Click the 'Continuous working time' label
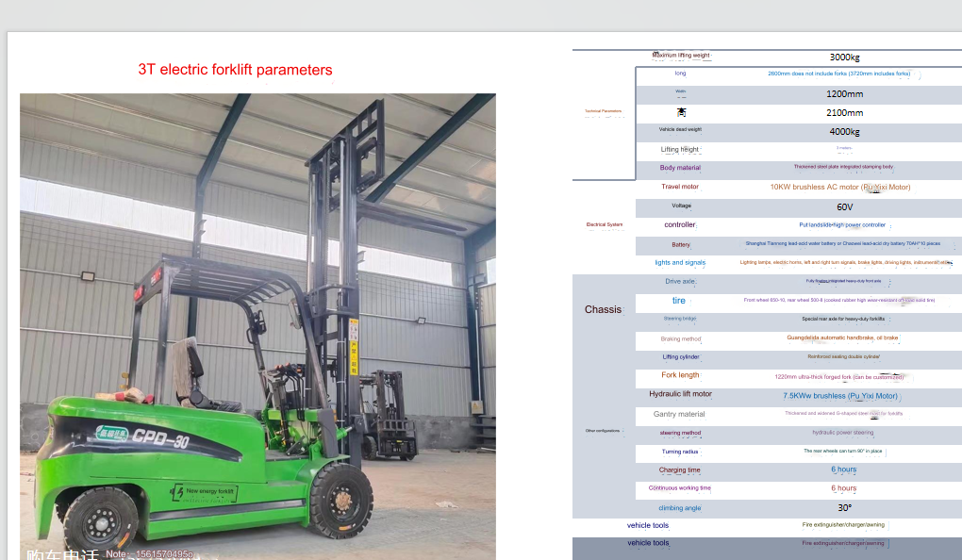962x560 pixels. (x=680, y=488)
